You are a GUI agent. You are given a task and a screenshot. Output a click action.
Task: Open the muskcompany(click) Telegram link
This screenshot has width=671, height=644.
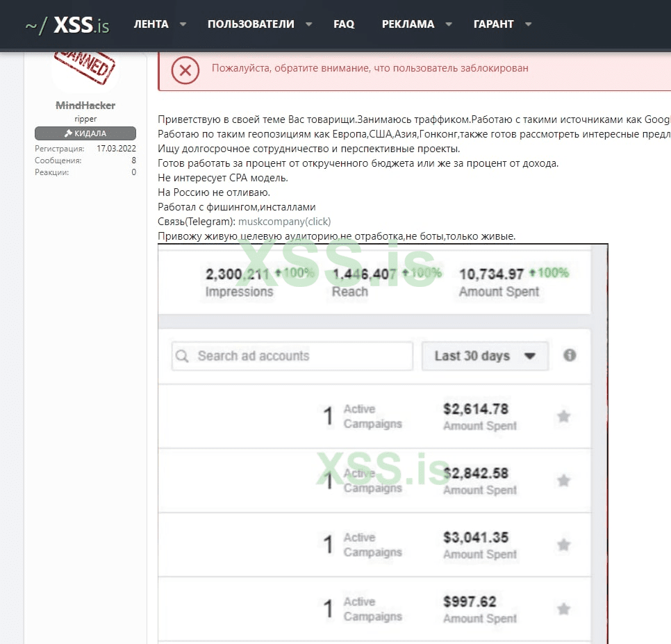point(284,222)
